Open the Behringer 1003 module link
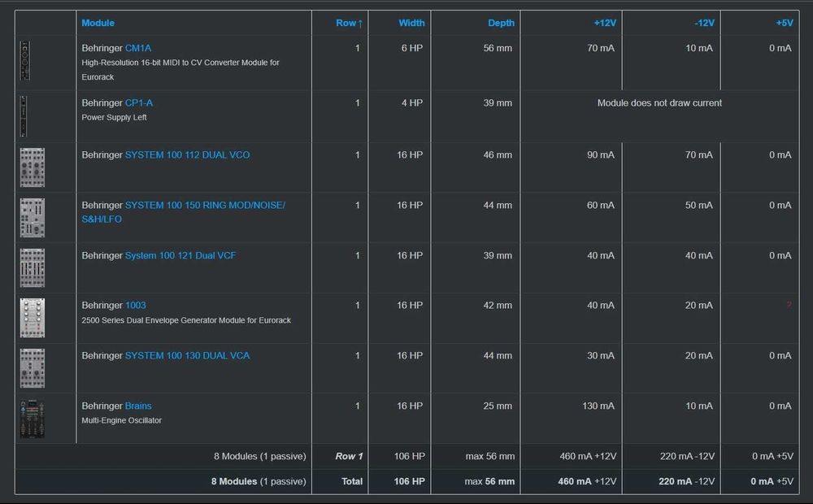This screenshot has height=504, width=813. (135, 306)
